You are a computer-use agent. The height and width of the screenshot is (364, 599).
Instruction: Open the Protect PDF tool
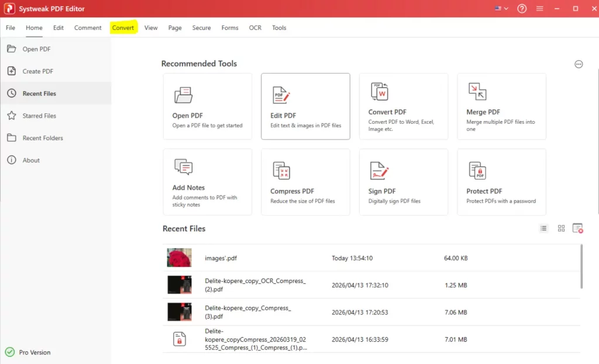501,181
